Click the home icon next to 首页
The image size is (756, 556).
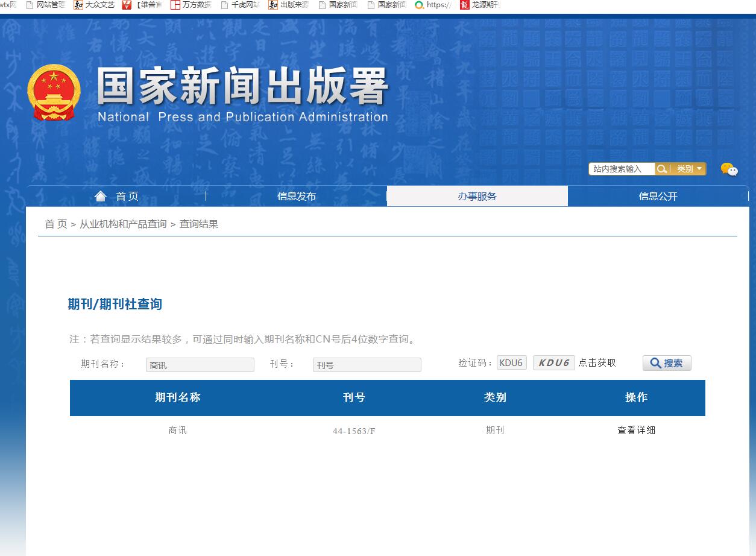click(100, 195)
